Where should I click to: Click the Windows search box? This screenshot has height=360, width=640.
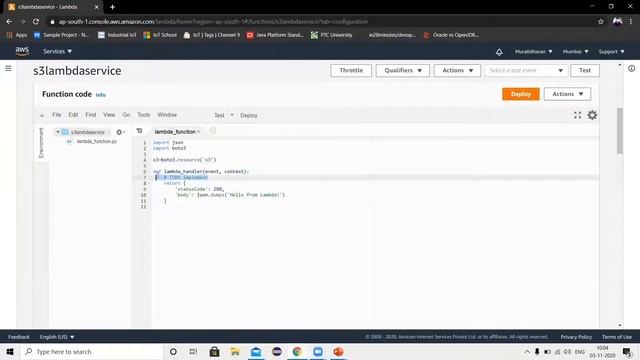tap(92, 351)
